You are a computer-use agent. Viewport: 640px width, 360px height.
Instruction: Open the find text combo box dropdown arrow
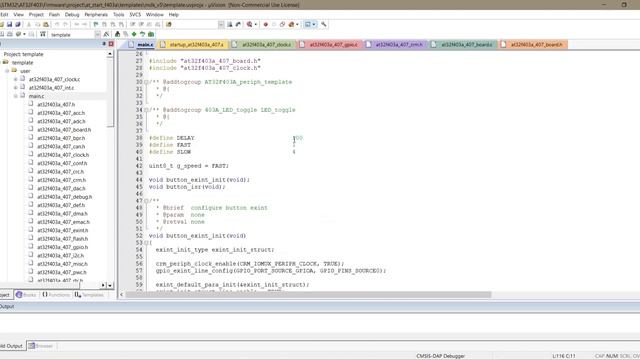221,24
